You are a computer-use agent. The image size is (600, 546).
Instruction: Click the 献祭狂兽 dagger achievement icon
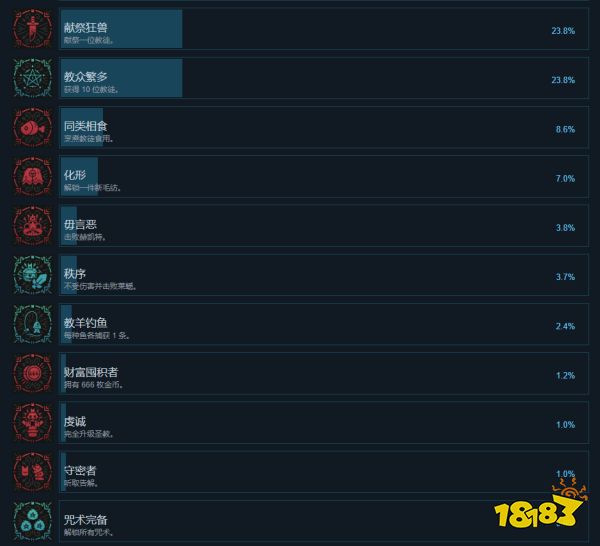[x=33, y=29]
